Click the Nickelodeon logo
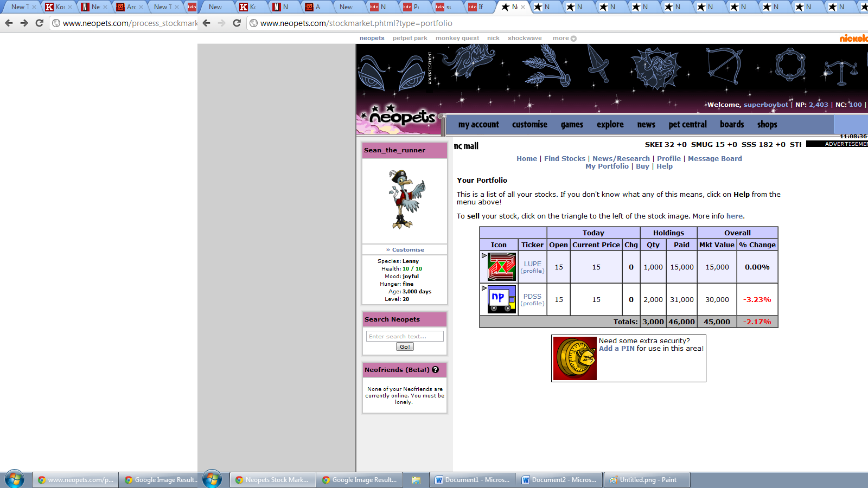 (x=854, y=38)
